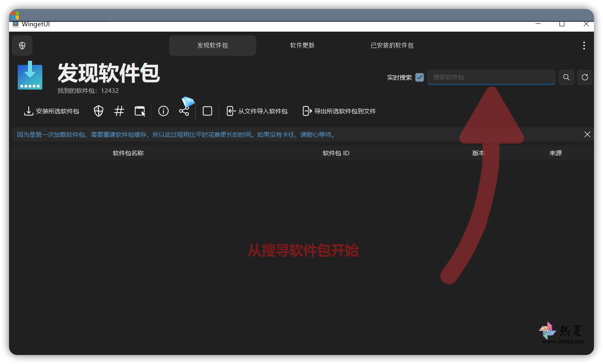Sort by 版本 column header
The height and width of the screenshot is (364, 603).
[479, 153]
